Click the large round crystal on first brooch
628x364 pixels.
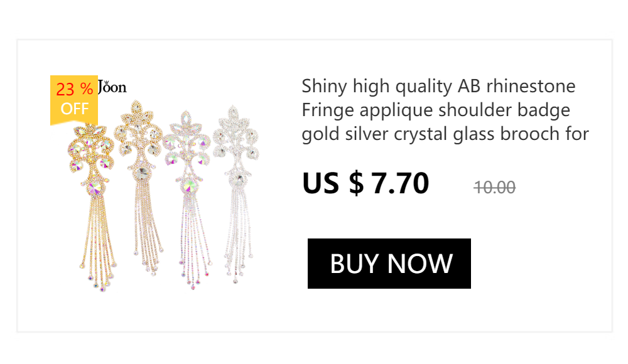click(95, 186)
